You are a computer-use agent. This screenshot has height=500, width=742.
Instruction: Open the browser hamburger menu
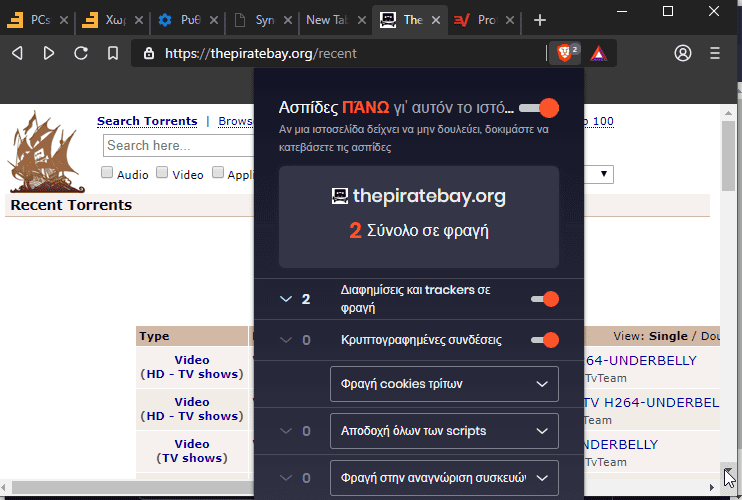point(715,53)
